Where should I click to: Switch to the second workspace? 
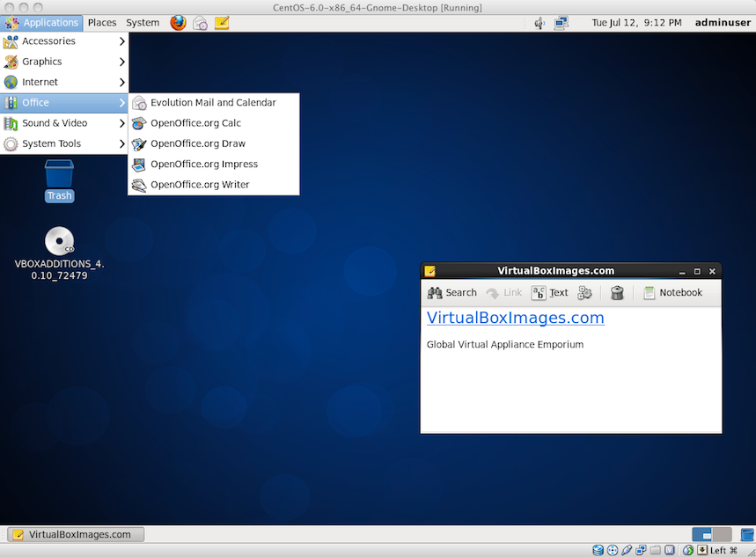[722, 534]
